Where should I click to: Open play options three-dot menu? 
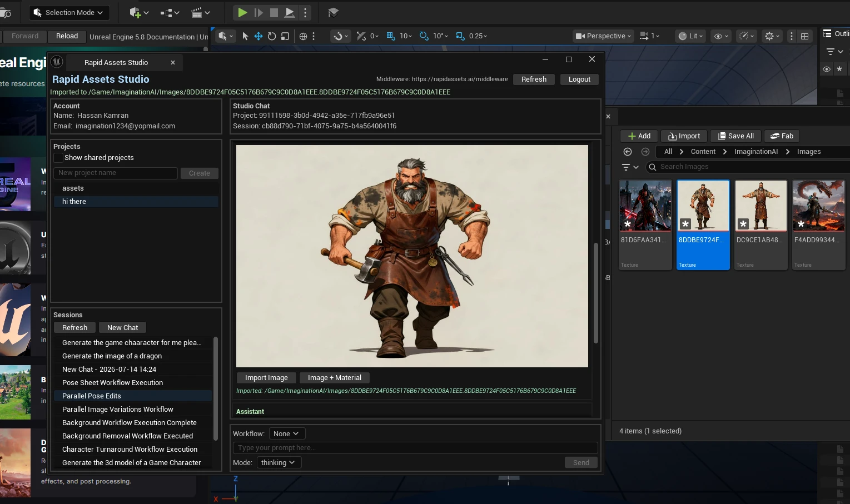[x=305, y=12]
